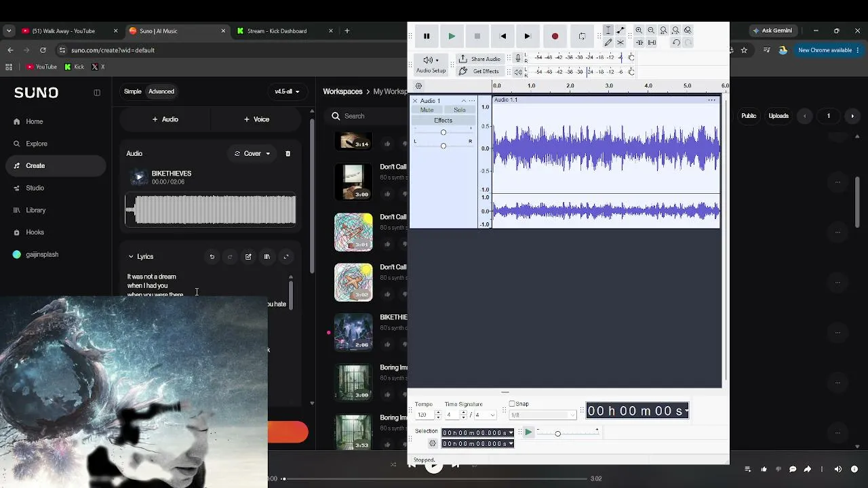This screenshot has height=488, width=868.
Task: Click the Play-at-speed green button
Action: [528, 432]
